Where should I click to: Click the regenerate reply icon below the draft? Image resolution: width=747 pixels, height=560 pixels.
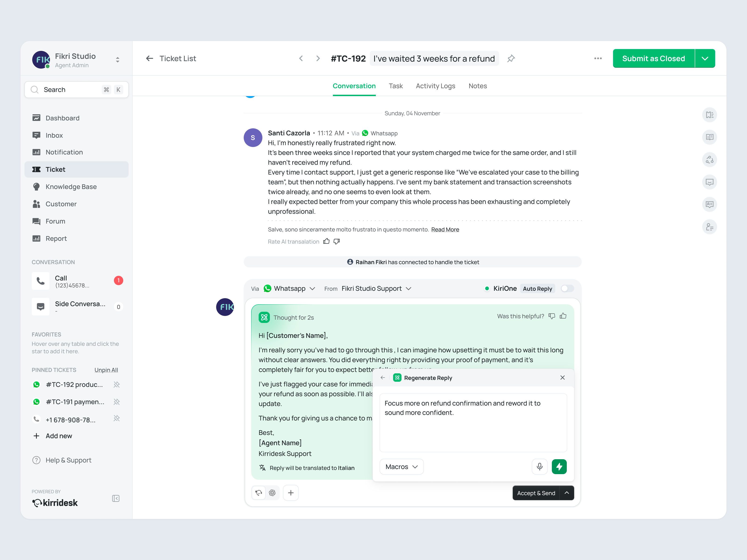(x=259, y=493)
